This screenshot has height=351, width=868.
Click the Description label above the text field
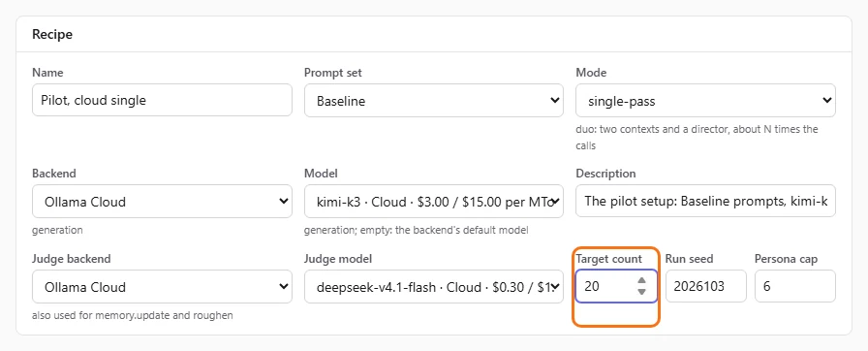click(605, 174)
